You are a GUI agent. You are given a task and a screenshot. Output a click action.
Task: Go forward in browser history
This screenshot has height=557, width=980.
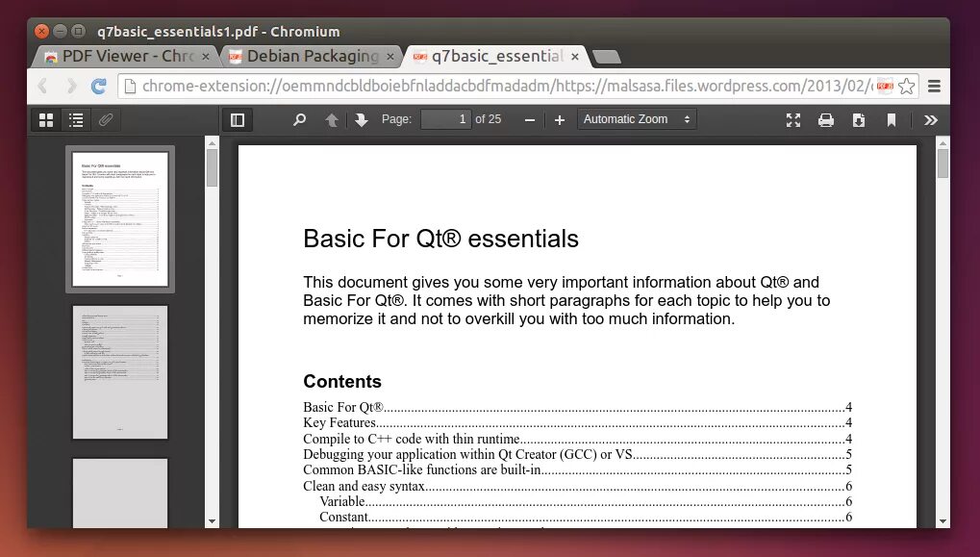pos(70,86)
